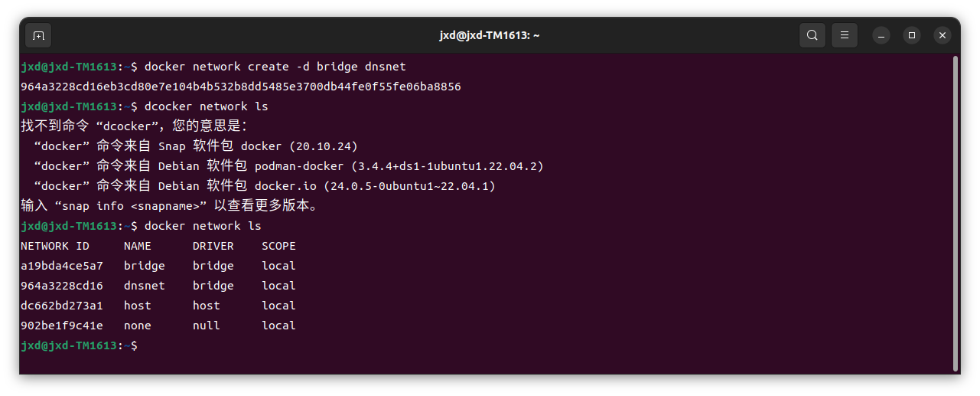Click the NETWORK ID column header

coord(55,246)
